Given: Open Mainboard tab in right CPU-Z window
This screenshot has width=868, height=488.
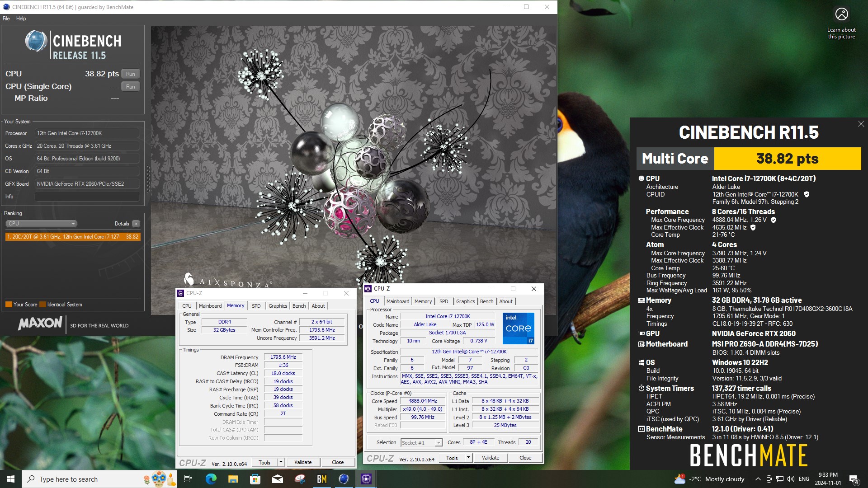Looking at the screenshot, I should (x=398, y=301).
